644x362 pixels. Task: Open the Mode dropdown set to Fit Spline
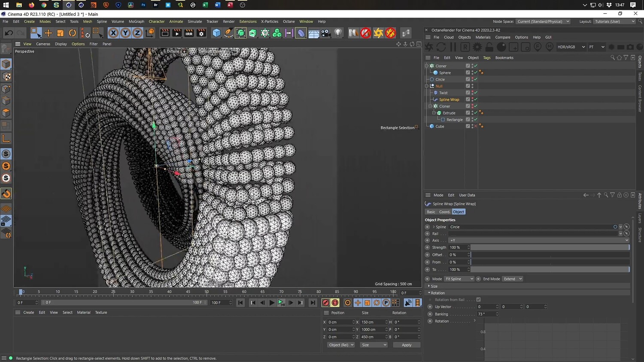point(459,279)
